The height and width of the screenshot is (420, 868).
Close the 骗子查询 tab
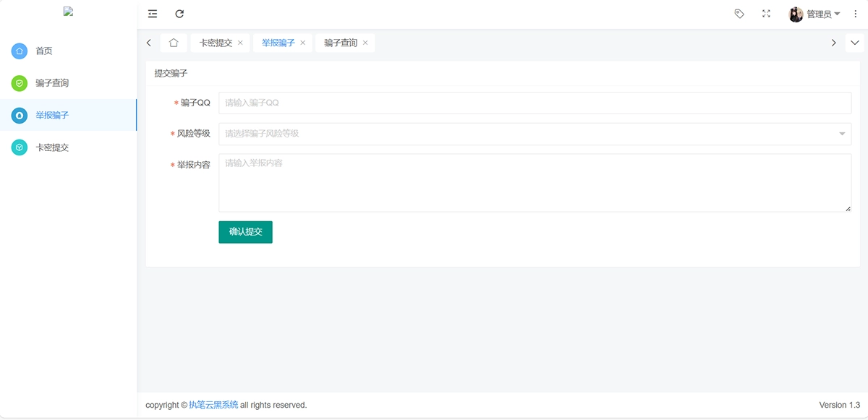coord(365,43)
